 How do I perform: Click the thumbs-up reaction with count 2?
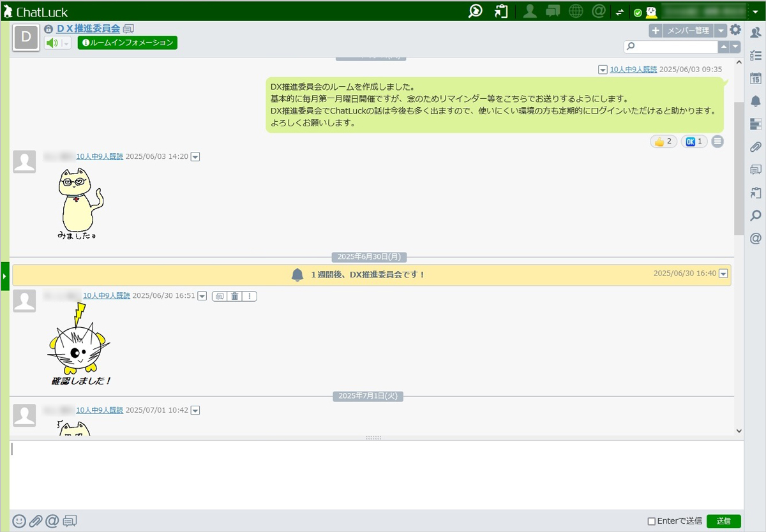(x=663, y=142)
